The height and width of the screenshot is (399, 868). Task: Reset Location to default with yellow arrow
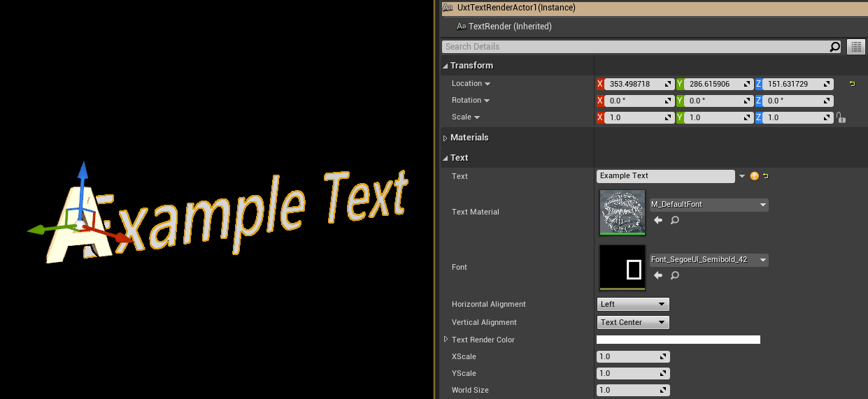852,84
